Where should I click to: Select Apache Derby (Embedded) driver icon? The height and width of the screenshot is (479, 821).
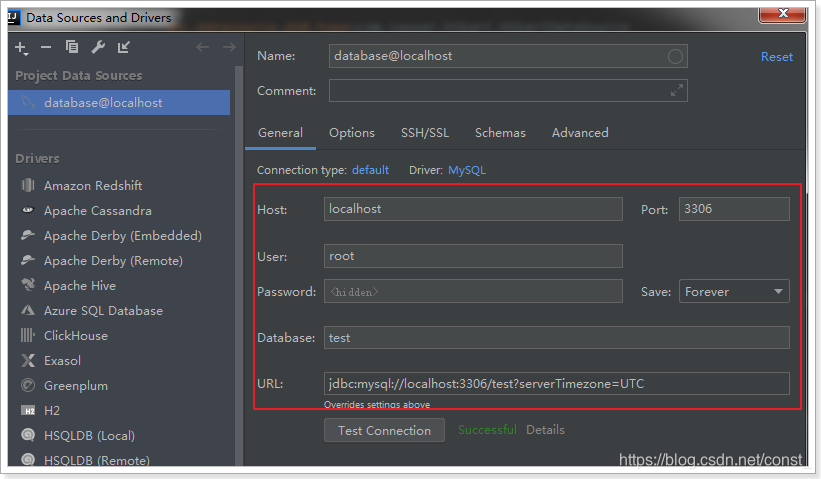[x=28, y=235]
